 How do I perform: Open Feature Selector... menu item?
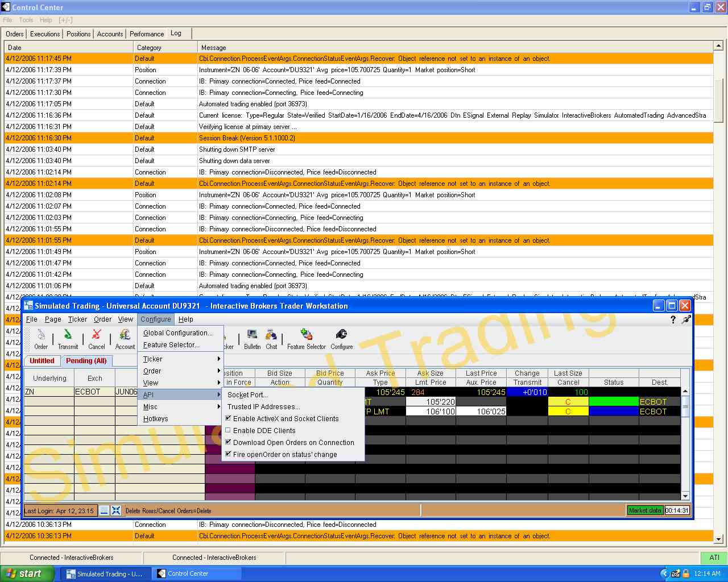[181, 345]
